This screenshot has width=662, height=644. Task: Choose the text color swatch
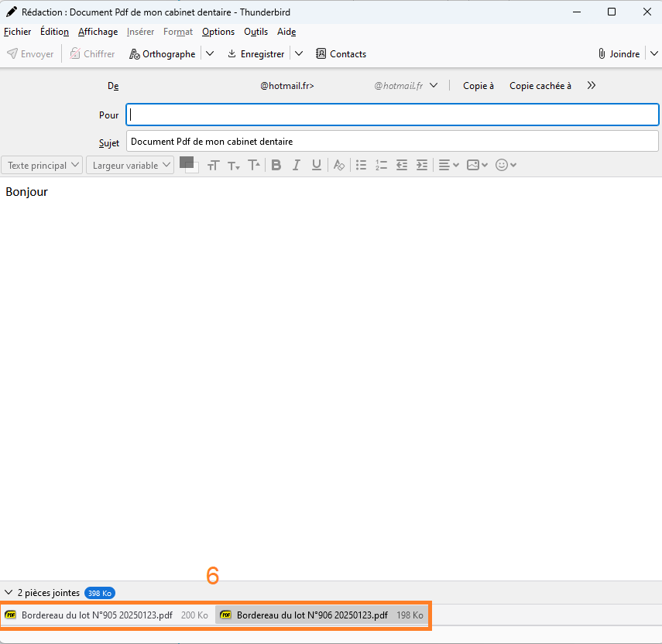pos(186,162)
